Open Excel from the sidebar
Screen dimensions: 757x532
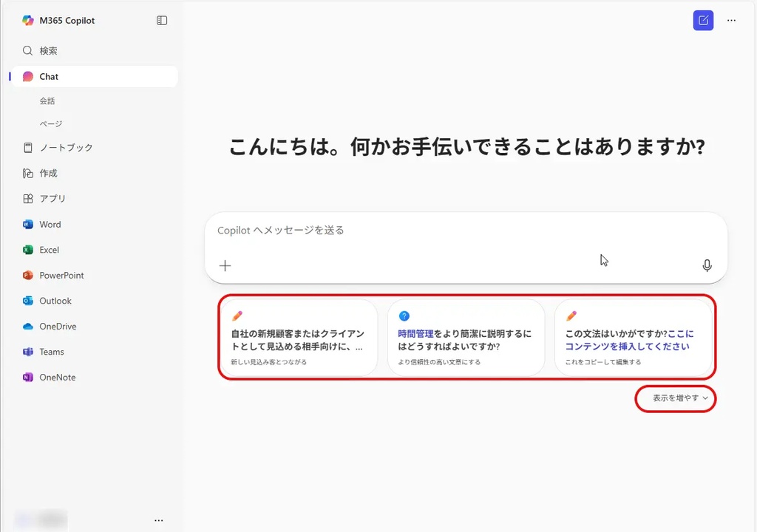(49, 250)
